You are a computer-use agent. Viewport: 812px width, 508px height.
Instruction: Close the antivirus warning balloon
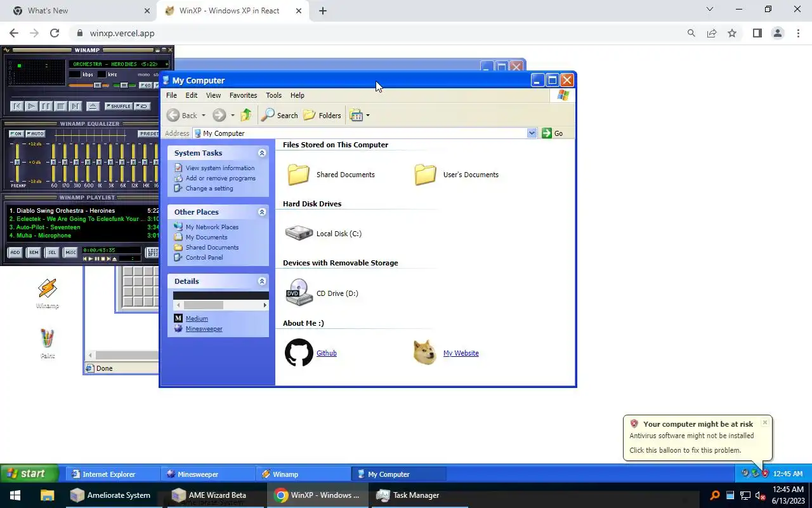[x=765, y=422]
